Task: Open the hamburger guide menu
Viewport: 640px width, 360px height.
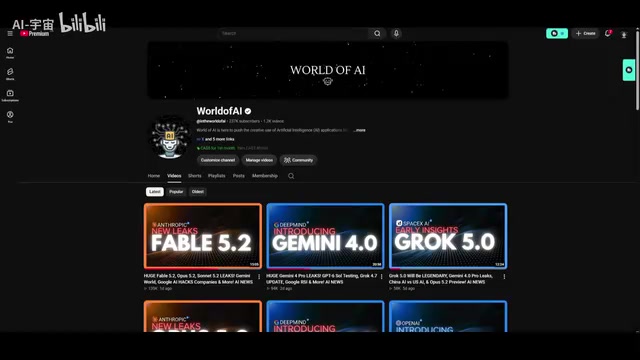Action: coord(10,33)
